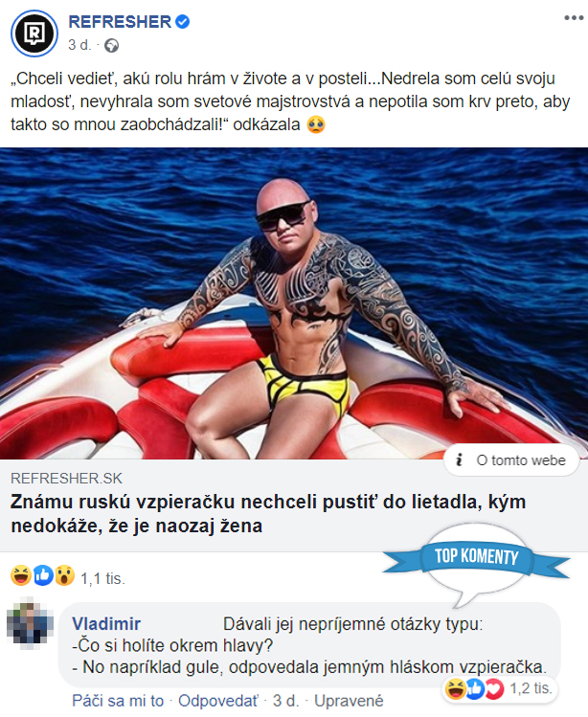Click the wow reaction emoji under the post
The image size is (588, 717).
[64, 575]
